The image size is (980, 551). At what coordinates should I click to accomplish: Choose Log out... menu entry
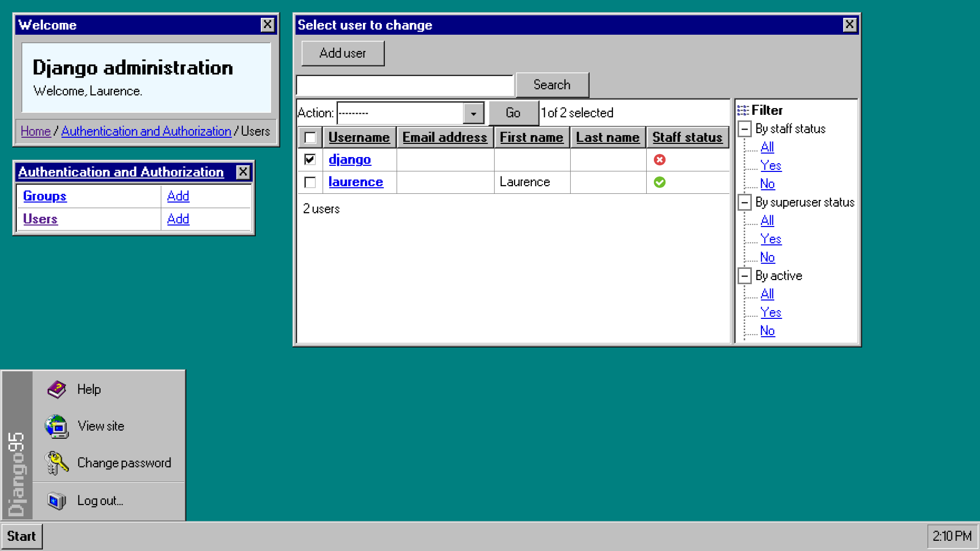pyautogui.click(x=109, y=500)
